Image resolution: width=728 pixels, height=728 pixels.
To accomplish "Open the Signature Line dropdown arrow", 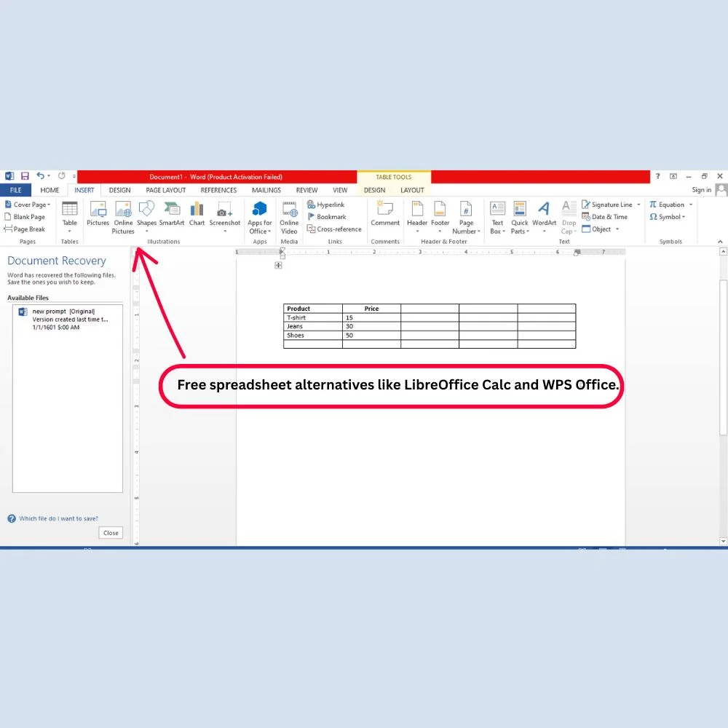I will pyautogui.click(x=639, y=205).
